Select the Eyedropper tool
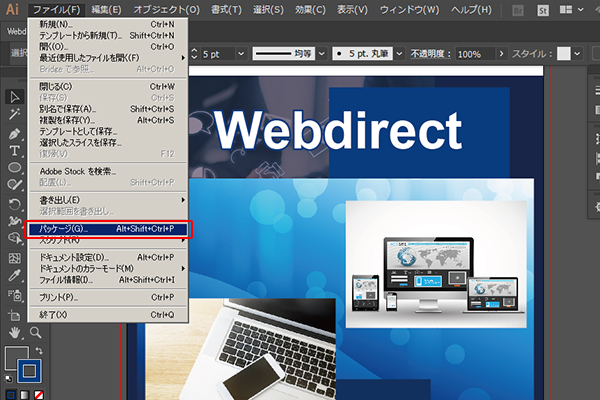The height and width of the screenshot is (400, 600). coord(15,275)
